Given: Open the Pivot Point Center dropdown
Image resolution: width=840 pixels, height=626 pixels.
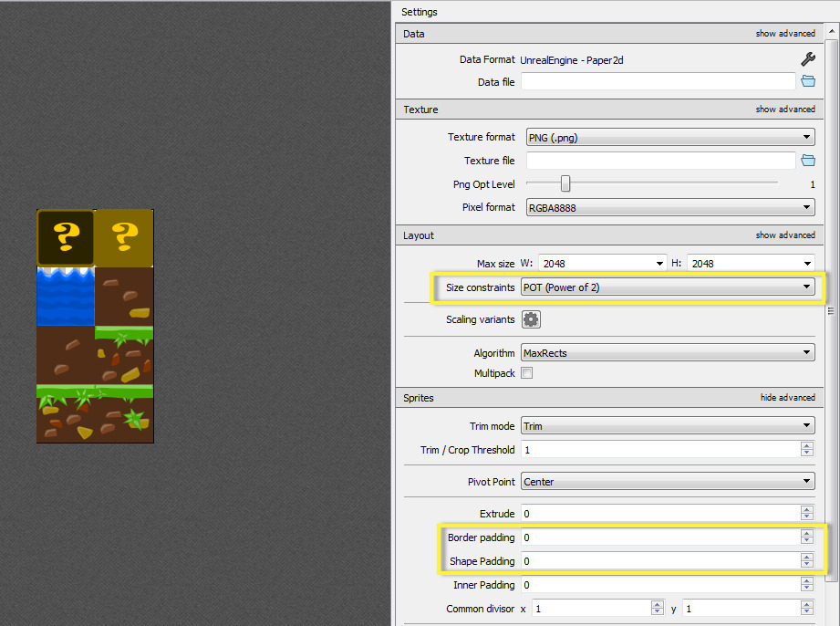Looking at the screenshot, I should [668, 481].
